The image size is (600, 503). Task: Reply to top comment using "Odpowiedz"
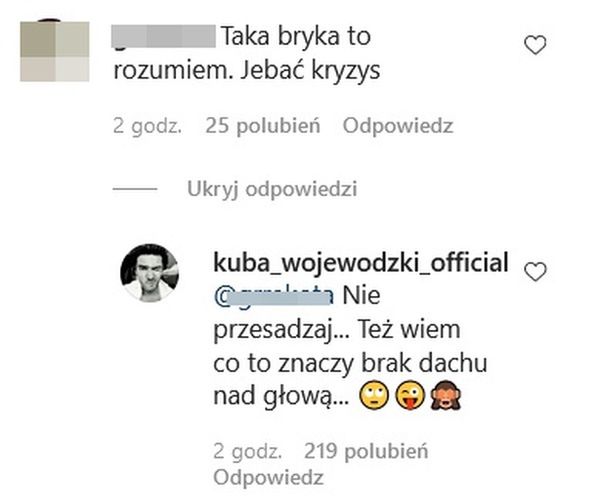tap(398, 126)
